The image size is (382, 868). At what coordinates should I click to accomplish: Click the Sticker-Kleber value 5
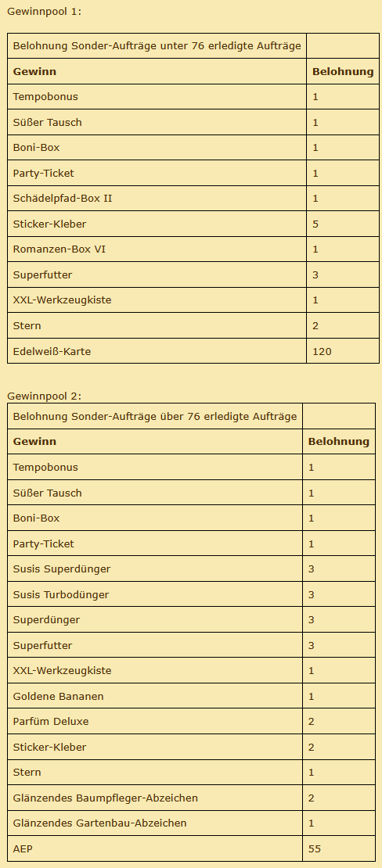coord(315,224)
